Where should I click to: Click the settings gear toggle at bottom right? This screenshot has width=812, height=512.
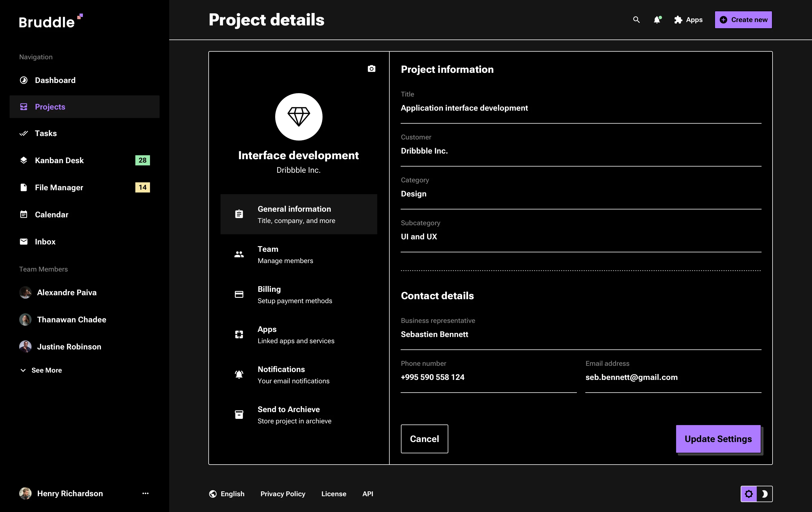click(x=749, y=494)
